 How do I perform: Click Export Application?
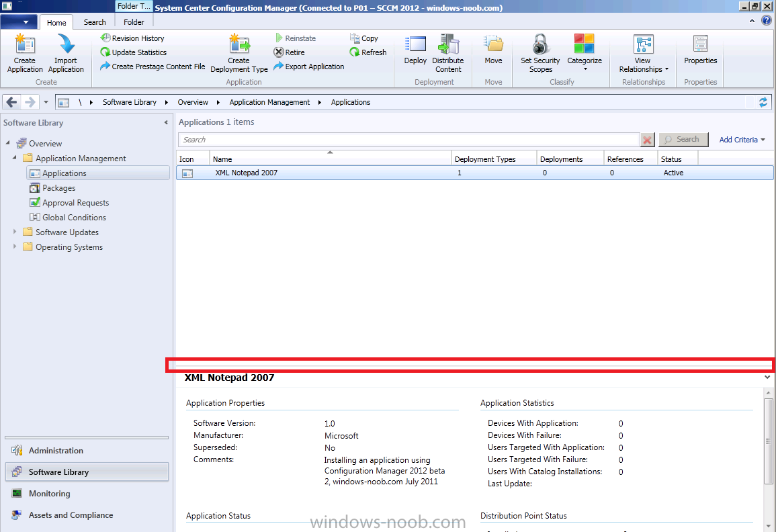309,66
